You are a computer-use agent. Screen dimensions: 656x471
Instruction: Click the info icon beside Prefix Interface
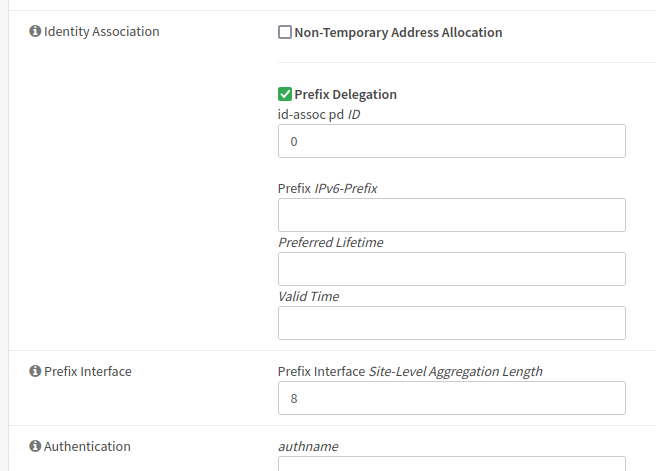[x=36, y=372]
